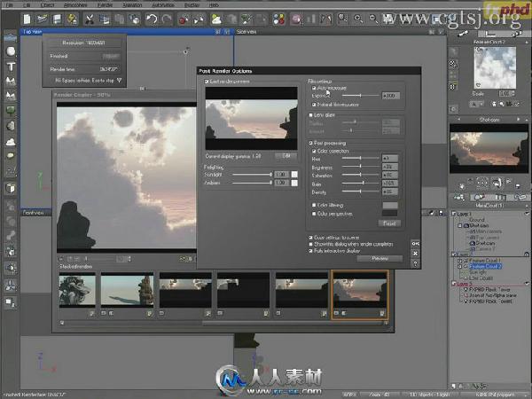The image size is (532, 399).
Task: Select the first stacked render thumbnail
Action: coord(77,290)
